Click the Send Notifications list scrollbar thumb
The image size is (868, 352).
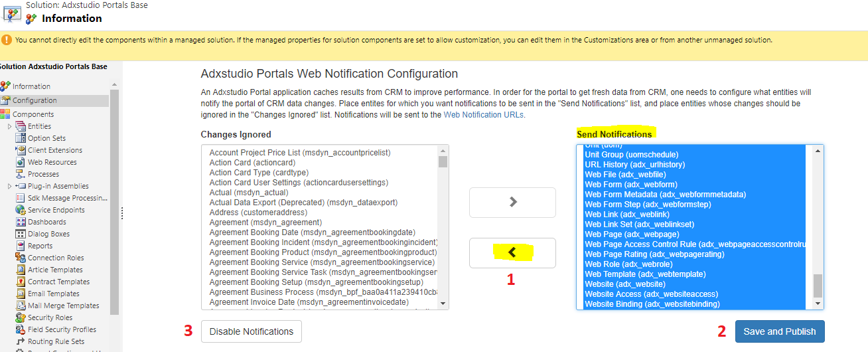[x=818, y=286]
